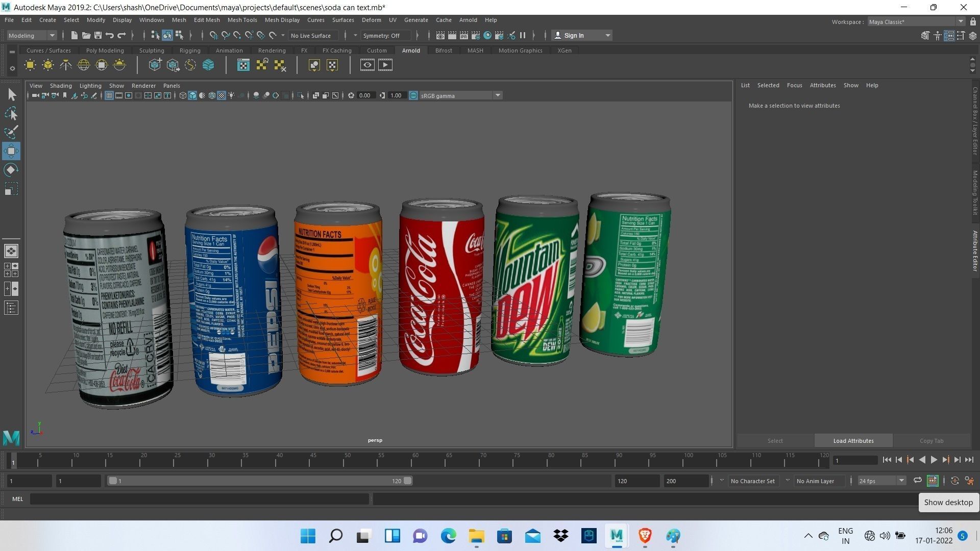Open the Modeling menu set dropdown
980x551 pixels.
click(31, 35)
